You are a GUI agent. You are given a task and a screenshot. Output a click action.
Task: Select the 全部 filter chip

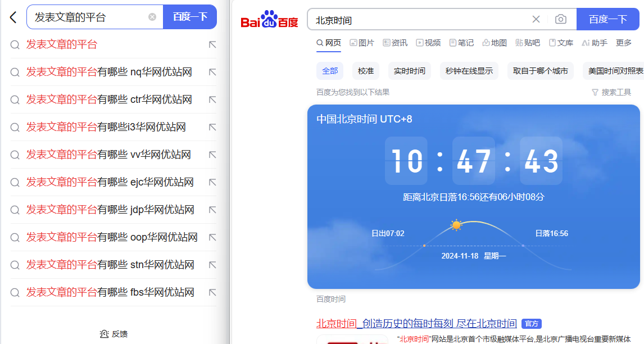click(330, 71)
